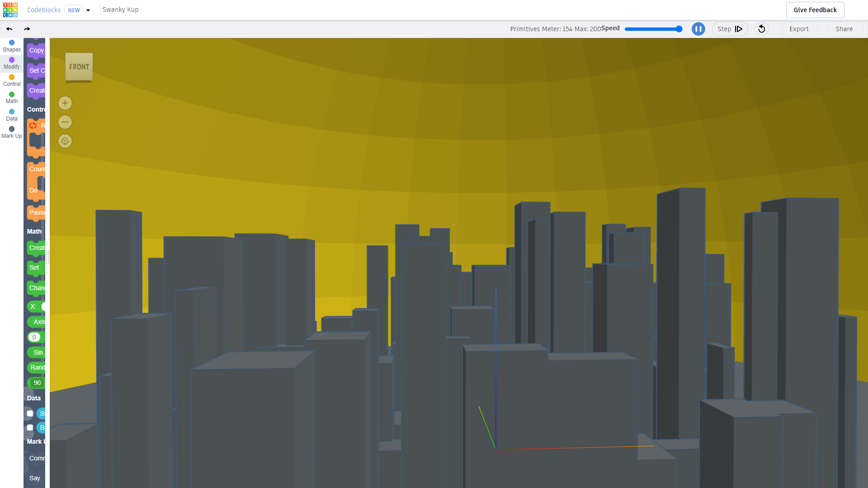Expand the NEW dropdown menu

(88, 10)
